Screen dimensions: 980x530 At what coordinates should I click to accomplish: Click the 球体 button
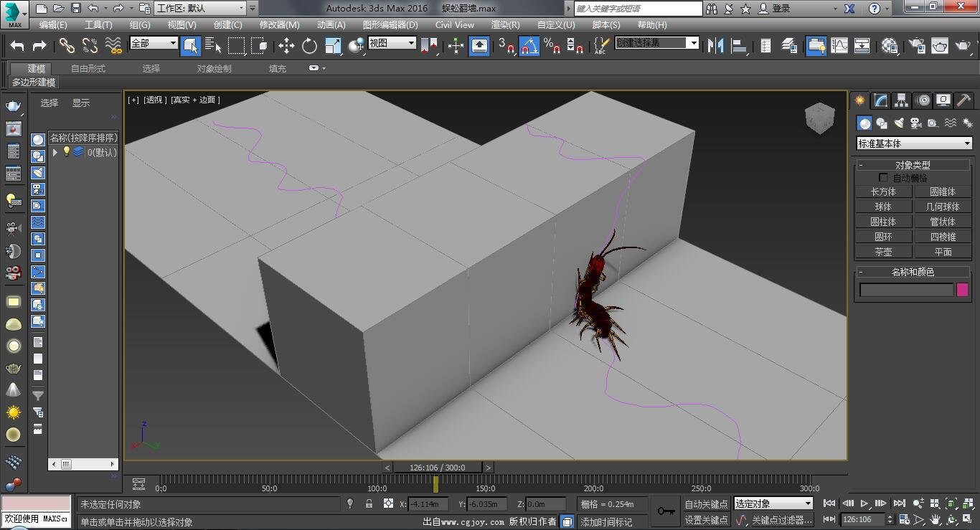pyautogui.click(x=883, y=207)
